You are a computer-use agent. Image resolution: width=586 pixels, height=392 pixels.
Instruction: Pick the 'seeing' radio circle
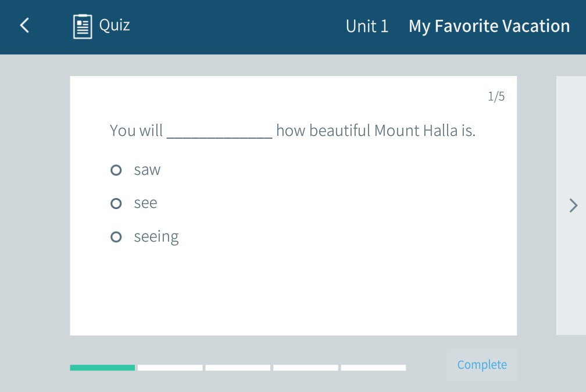point(116,237)
